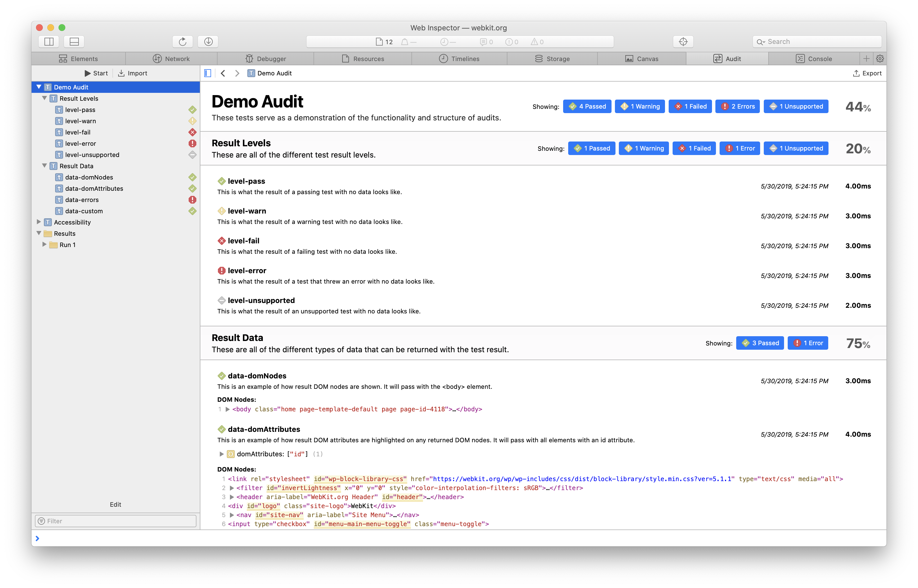Expand the body DOM node
Image resolution: width=918 pixels, height=588 pixels.
pyautogui.click(x=228, y=409)
